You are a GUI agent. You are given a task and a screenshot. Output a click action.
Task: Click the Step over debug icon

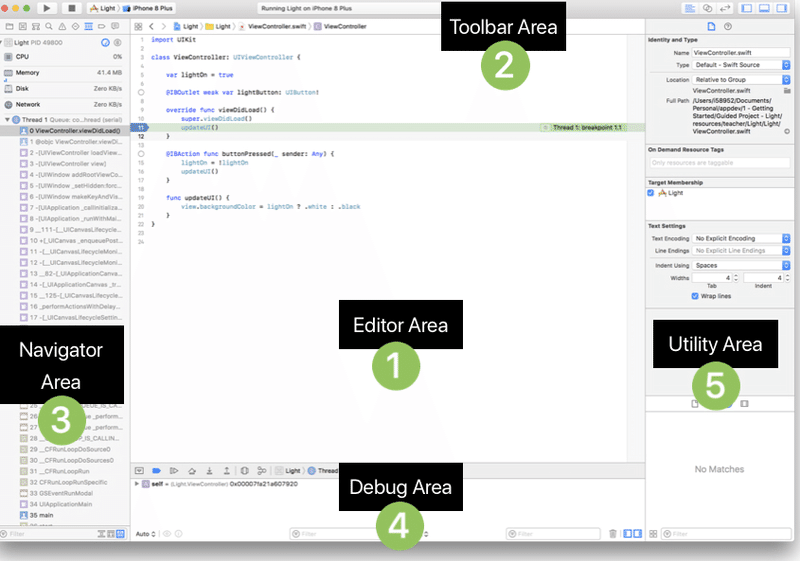[x=192, y=471]
